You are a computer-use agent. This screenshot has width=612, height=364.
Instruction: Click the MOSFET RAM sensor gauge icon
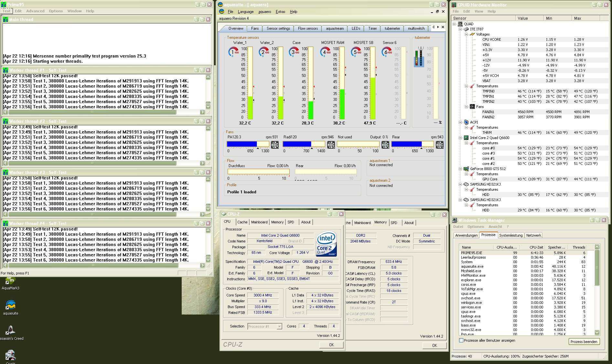coord(325,52)
